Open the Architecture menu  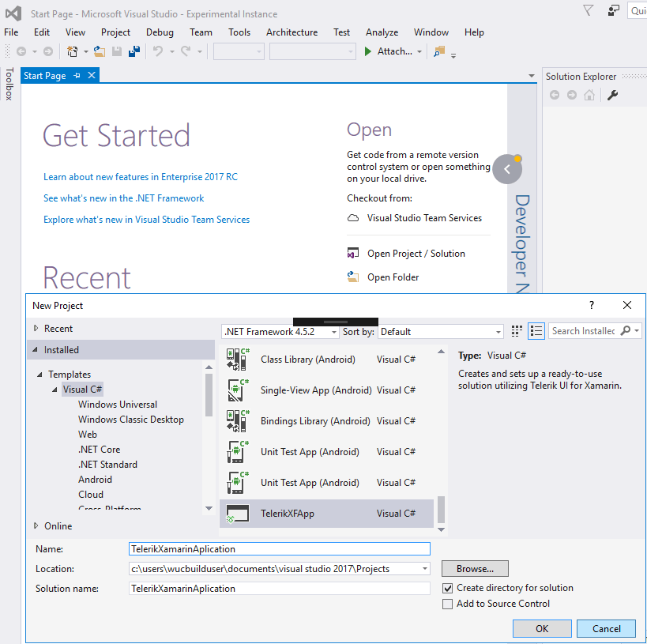[x=292, y=32]
